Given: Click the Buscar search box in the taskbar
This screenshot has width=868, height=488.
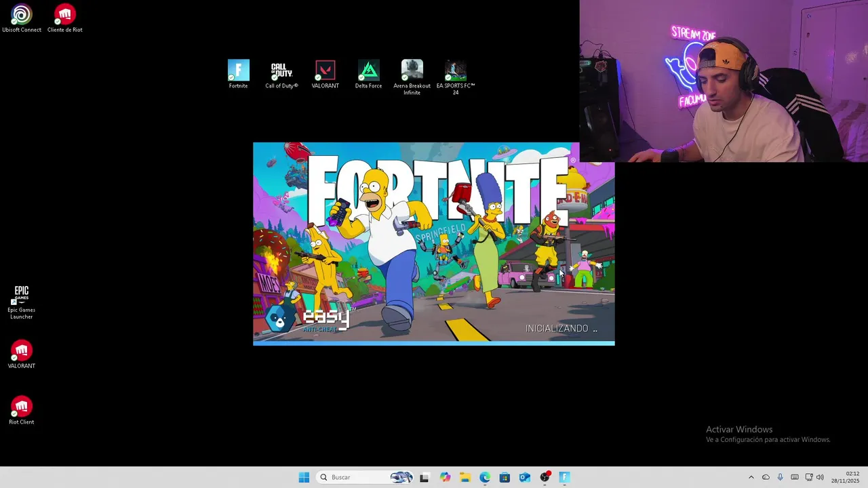Looking at the screenshot, I should coord(366,477).
